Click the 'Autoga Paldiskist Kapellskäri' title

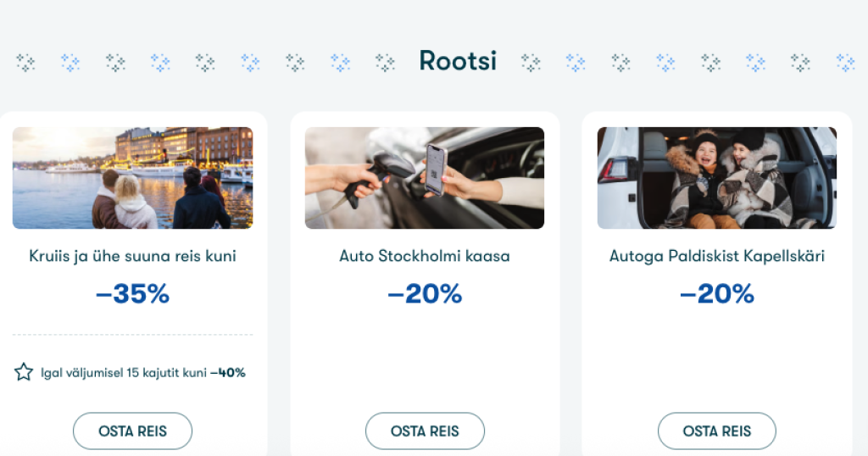[x=717, y=256]
